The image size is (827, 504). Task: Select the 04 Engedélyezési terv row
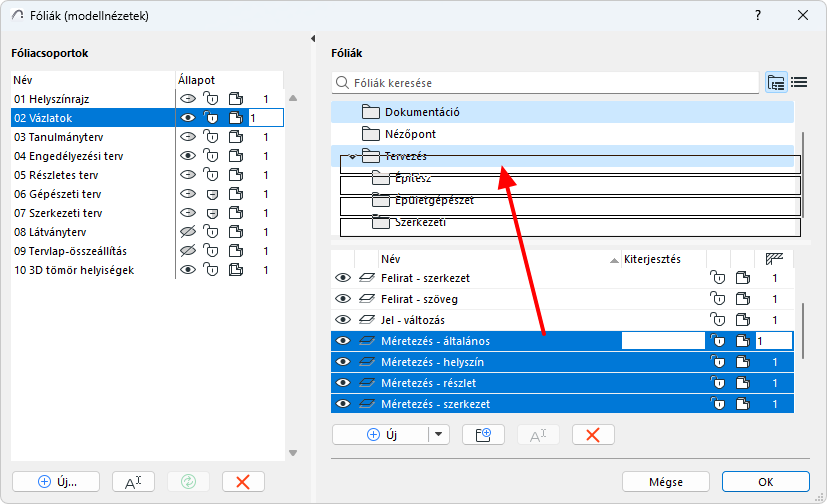pyautogui.click(x=147, y=156)
